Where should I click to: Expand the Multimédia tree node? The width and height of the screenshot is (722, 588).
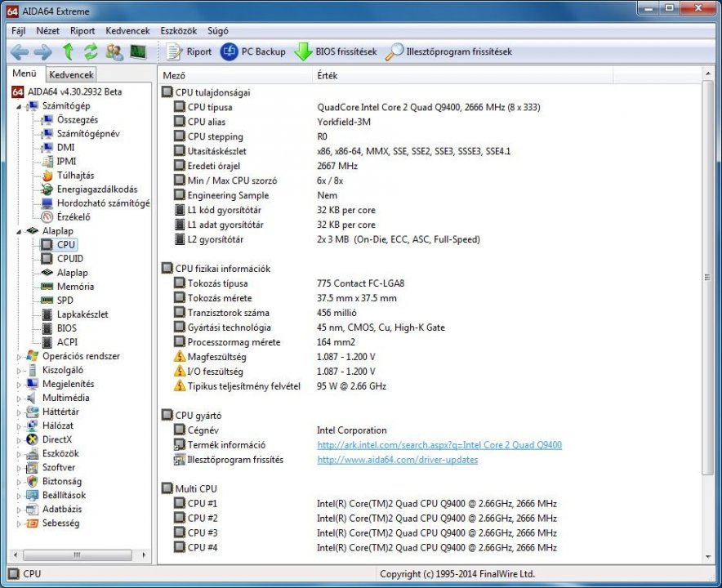(x=19, y=399)
